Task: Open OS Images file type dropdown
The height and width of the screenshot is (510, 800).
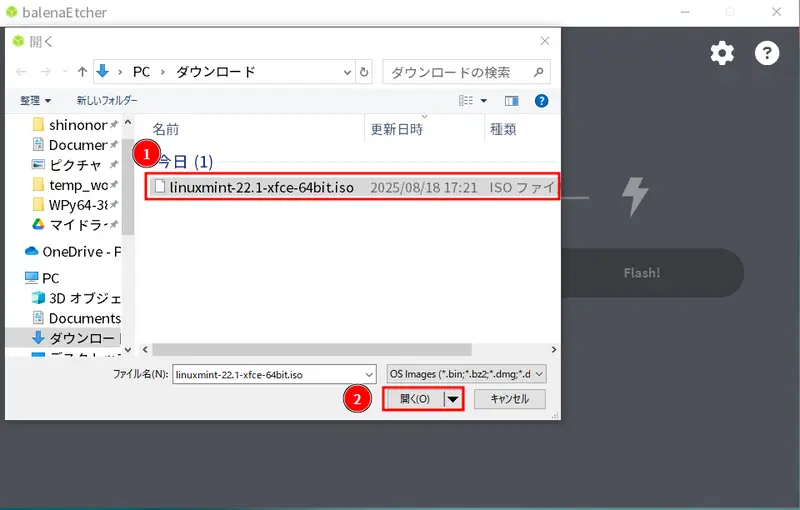Action: 466,374
